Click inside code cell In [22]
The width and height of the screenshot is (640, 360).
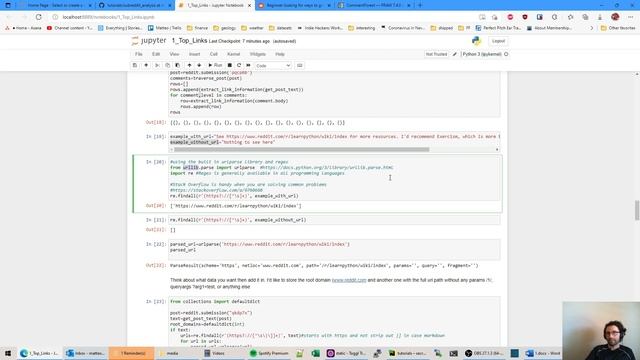(334, 249)
